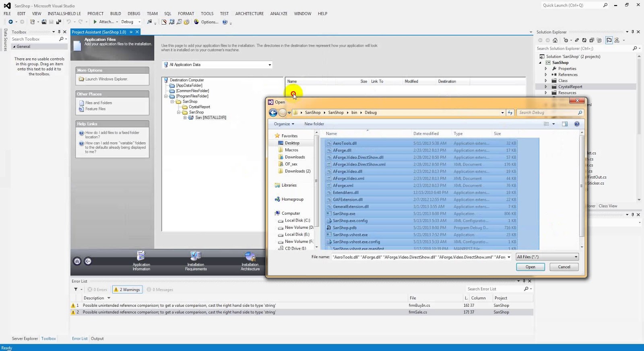
Task: Click the Open button in the dialog
Action: point(530,267)
